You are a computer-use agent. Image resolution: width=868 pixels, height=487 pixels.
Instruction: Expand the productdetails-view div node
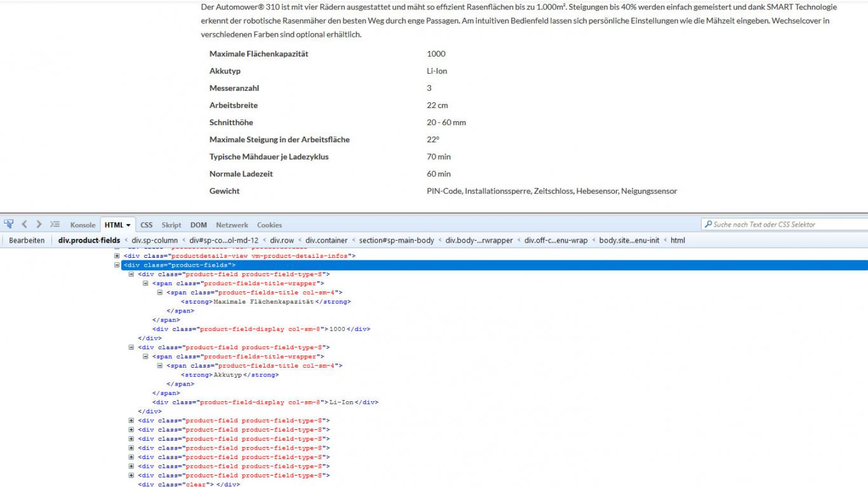point(117,256)
